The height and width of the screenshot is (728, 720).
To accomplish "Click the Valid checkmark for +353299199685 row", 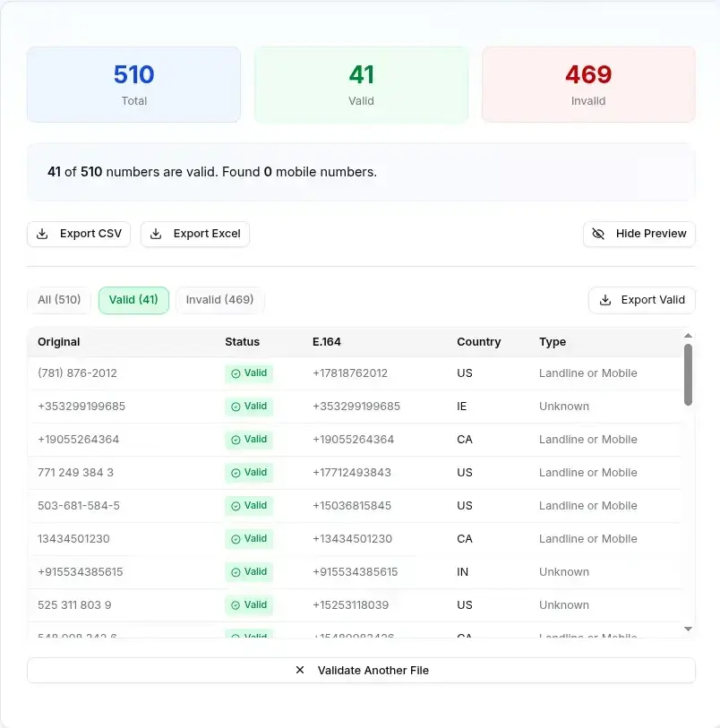I will 236,407.
